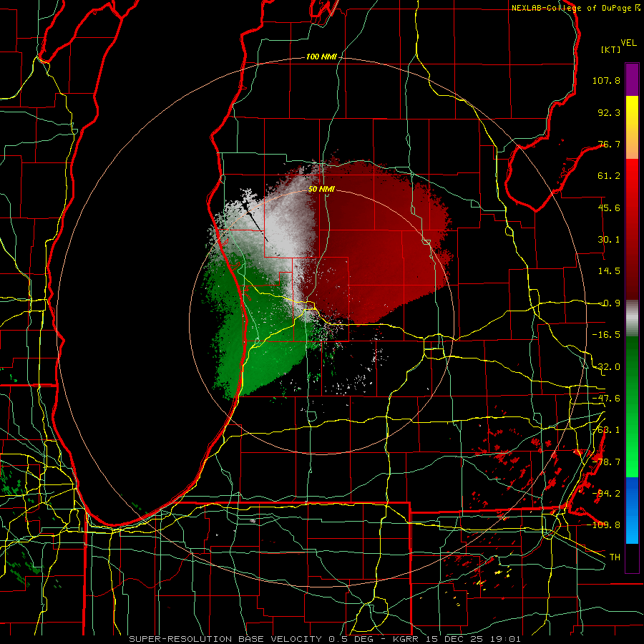Screen dimensions: 644x644
Task: Click the -47.6 velocity scale value
Action: (606, 399)
